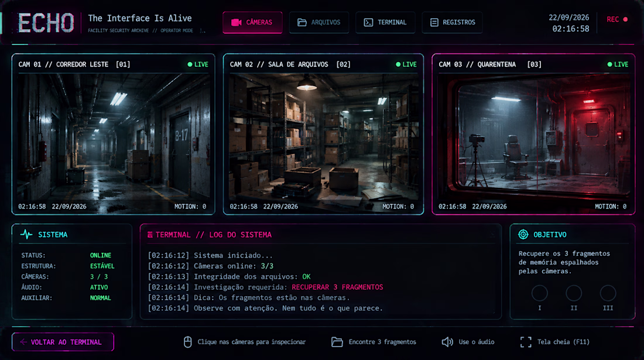Click the red REC indicator dot
The height and width of the screenshot is (360, 644).
pos(625,19)
